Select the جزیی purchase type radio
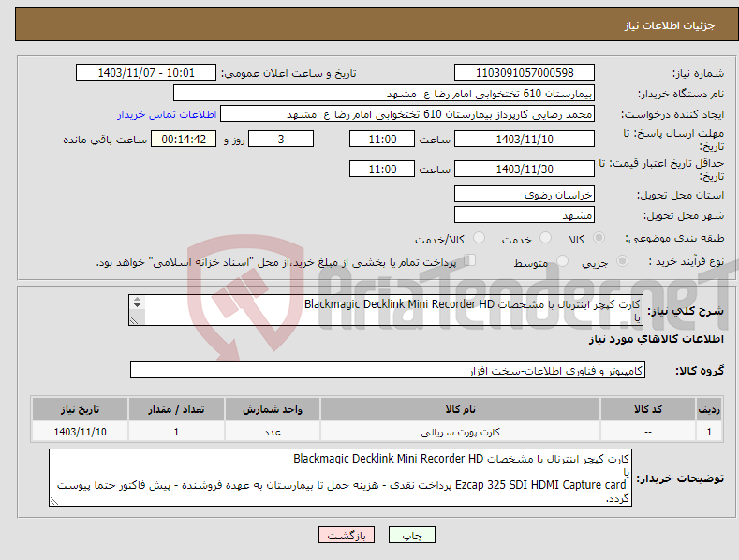The height and width of the screenshot is (560, 739). (x=622, y=260)
